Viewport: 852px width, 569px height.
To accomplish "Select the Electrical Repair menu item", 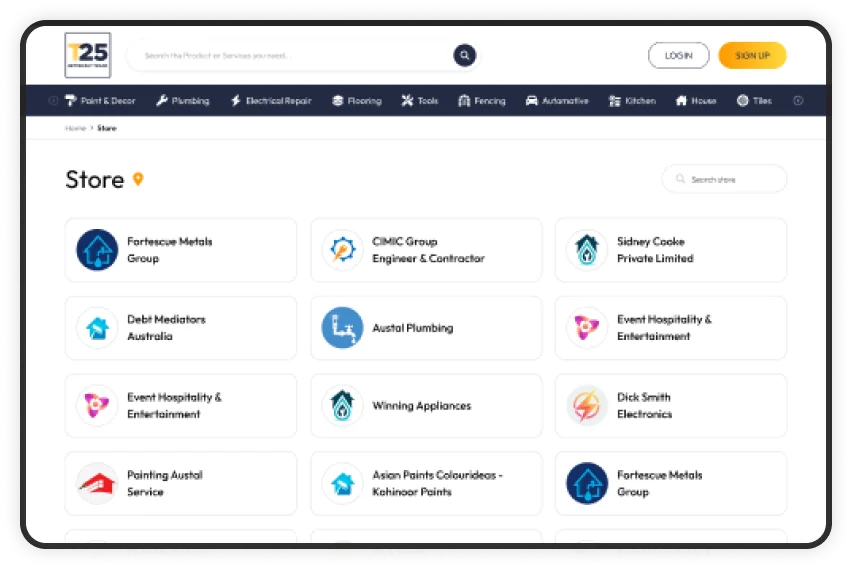I will [271, 101].
